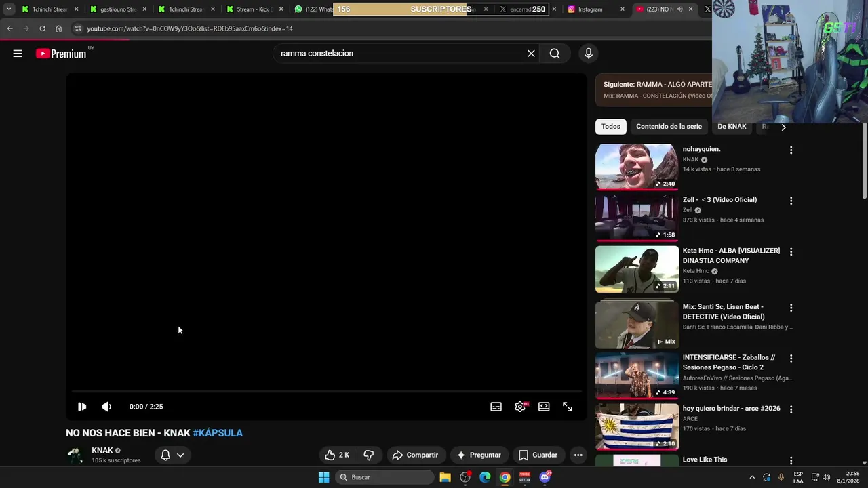Play the video

tap(82, 407)
